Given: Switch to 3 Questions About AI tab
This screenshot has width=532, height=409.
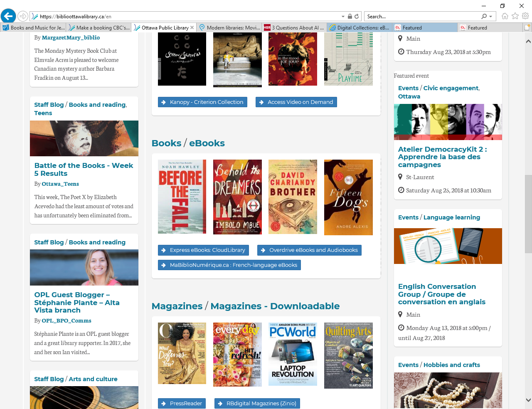Looking at the screenshot, I should [x=295, y=27].
